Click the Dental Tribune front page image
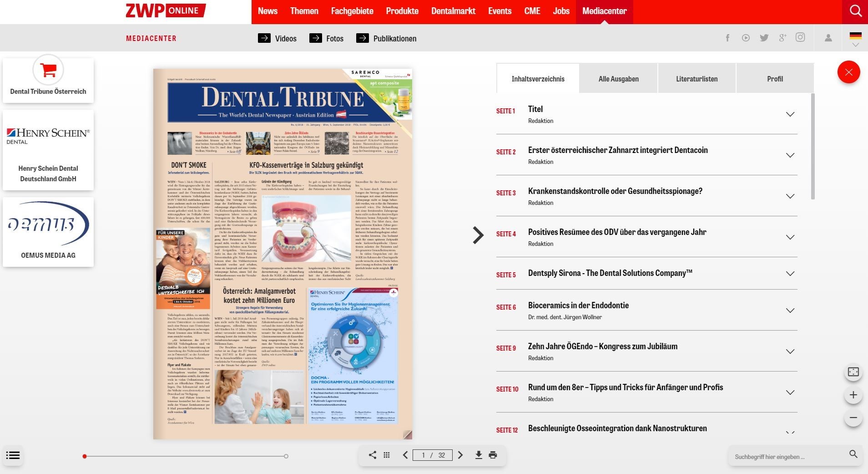The width and height of the screenshot is (868, 474). coord(283,254)
